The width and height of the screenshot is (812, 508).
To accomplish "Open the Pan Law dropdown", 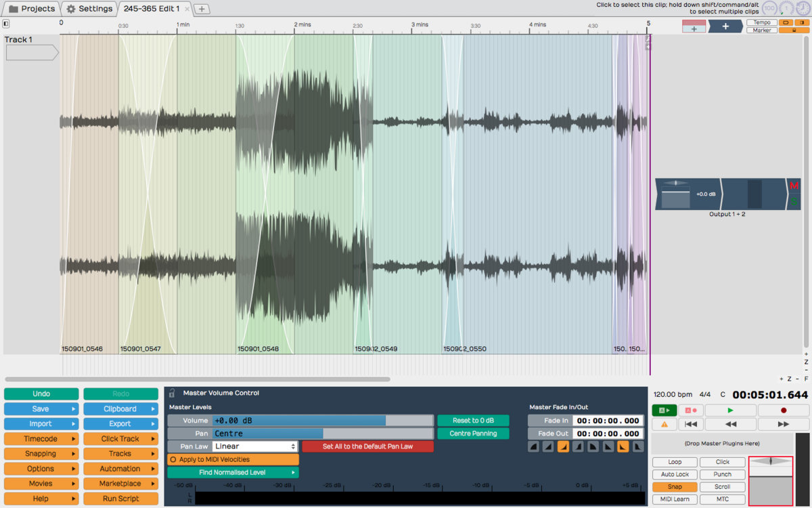I will (255, 446).
